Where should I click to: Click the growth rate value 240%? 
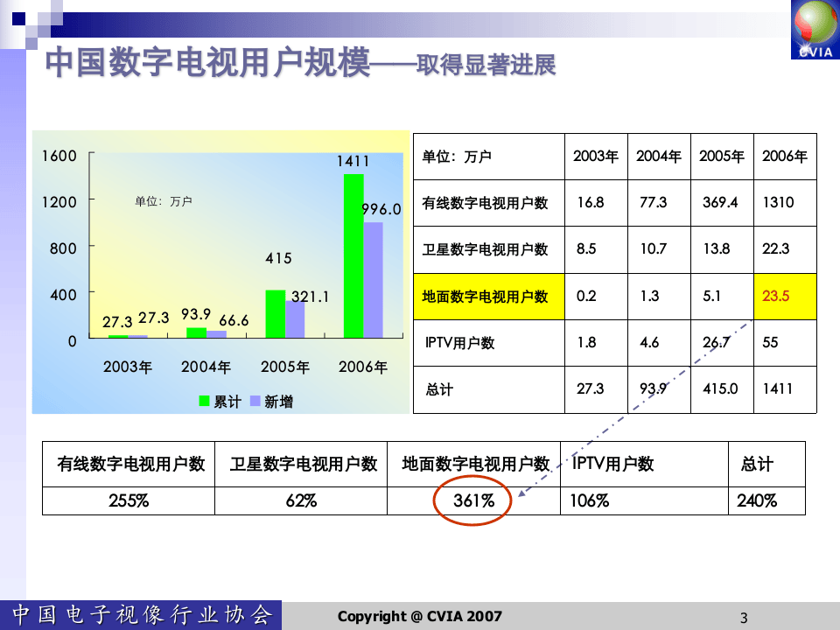pos(756,500)
